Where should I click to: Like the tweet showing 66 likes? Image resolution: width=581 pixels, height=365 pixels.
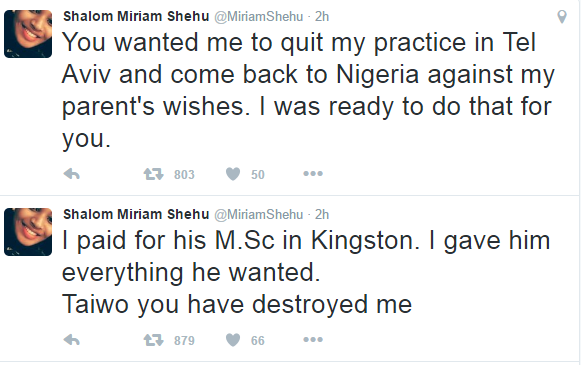pyautogui.click(x=233, y=340)
